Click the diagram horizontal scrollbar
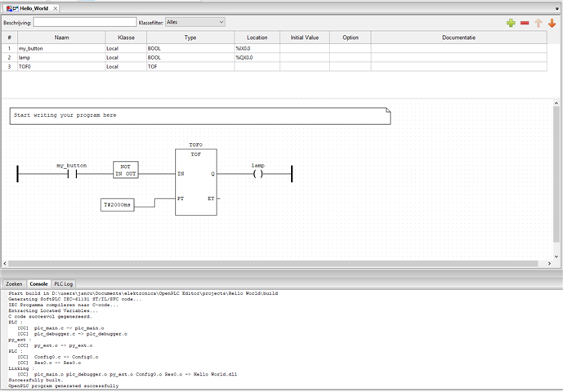The width and height of the screenshot is (563, 392). pos(273,264)
